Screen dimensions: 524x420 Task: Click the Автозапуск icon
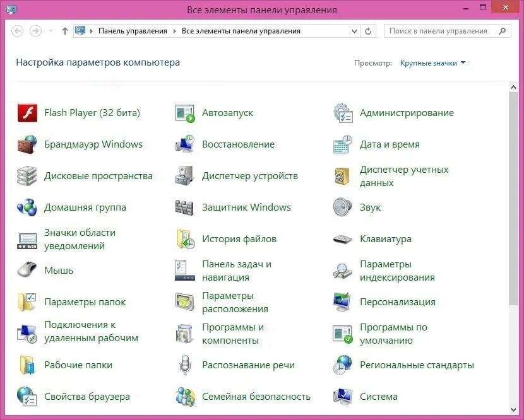(x=185, y=113)
